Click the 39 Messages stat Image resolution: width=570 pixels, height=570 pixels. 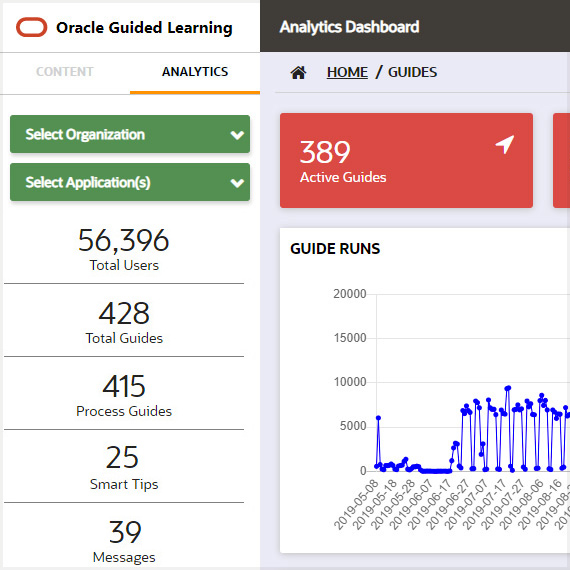click(x=124, y=542)
